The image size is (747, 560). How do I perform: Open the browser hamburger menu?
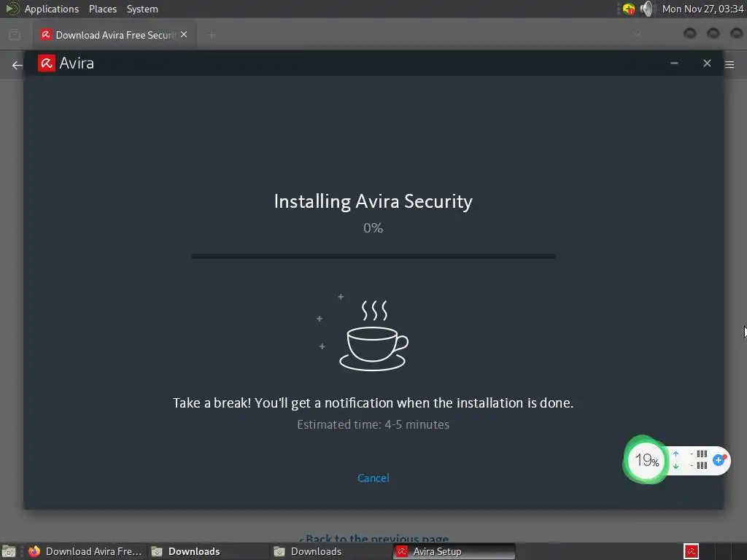[729, 64]
